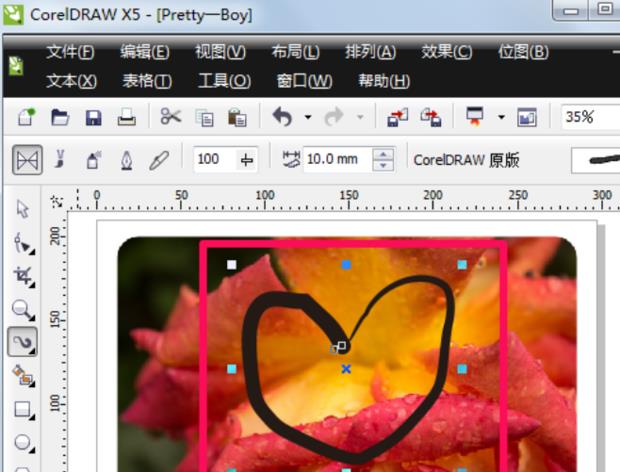Create a new document with New icon
The height and width of the screenshot is (472, 620).
click(26, 117)
